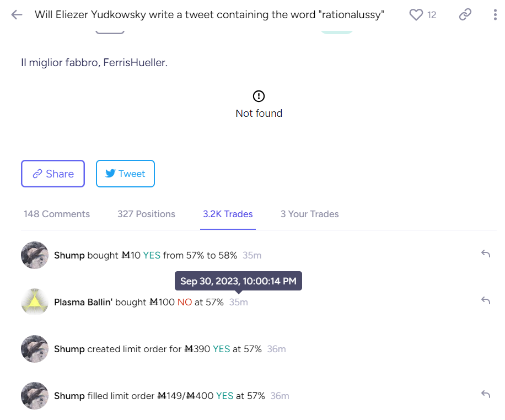Screen dimensions: 505x420
Task: Open the 327 Positions tab
Action: [x=146, y=214]
